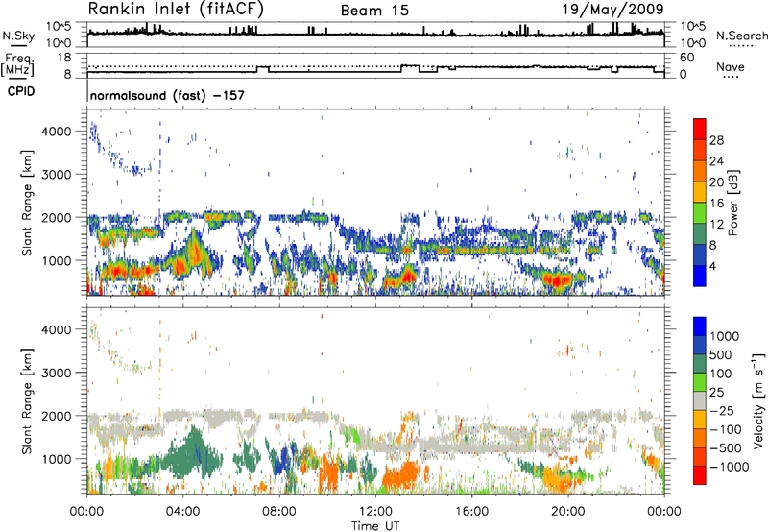
Task: Click the '3000' tick of the velocity panel
Action: coord(56,373)
